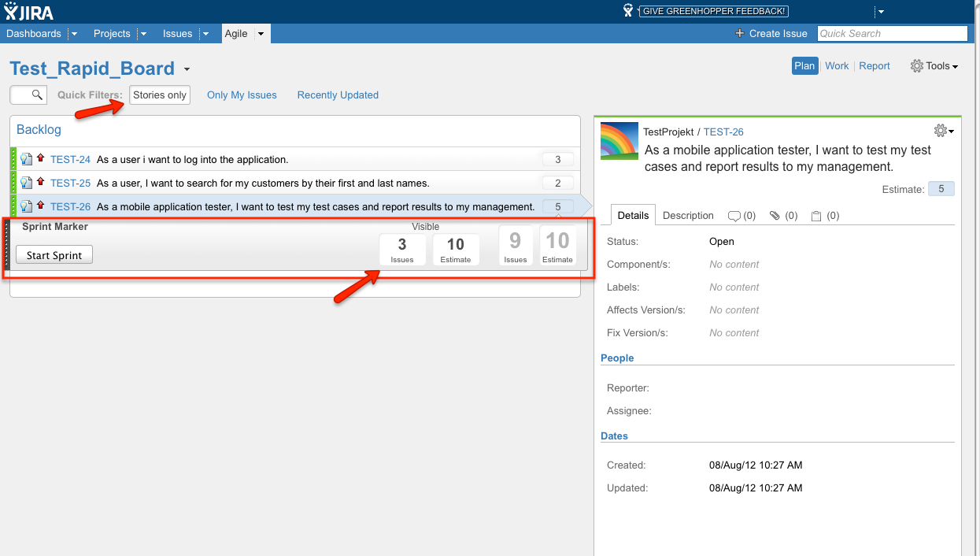
Task: Click the greyed '9 Issues' total box
Action: [x=516, y=246]
